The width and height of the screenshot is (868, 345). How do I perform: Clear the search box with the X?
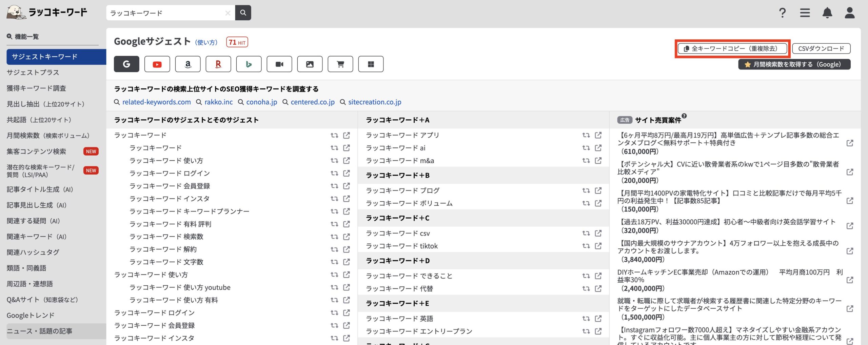[x=228, y=13]
